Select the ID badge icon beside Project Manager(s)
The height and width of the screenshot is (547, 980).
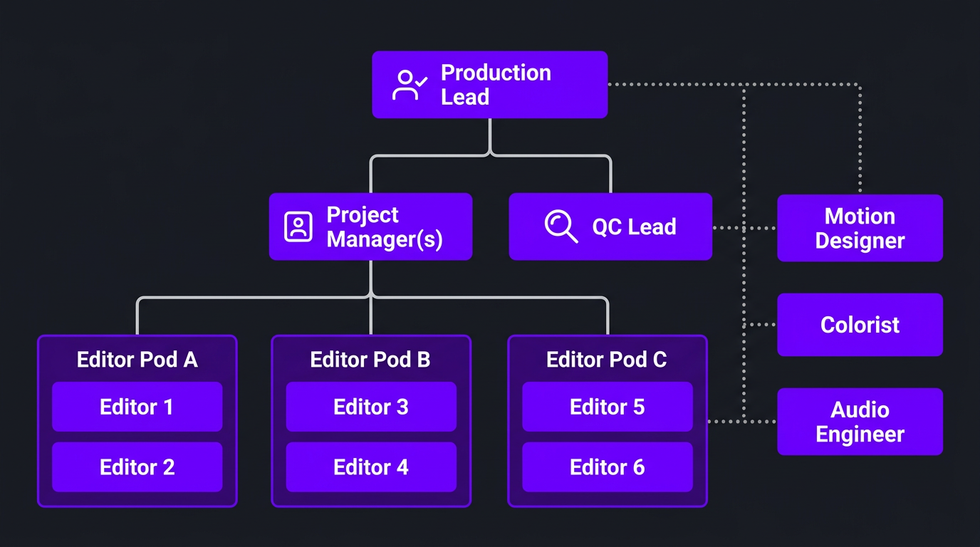298,226
